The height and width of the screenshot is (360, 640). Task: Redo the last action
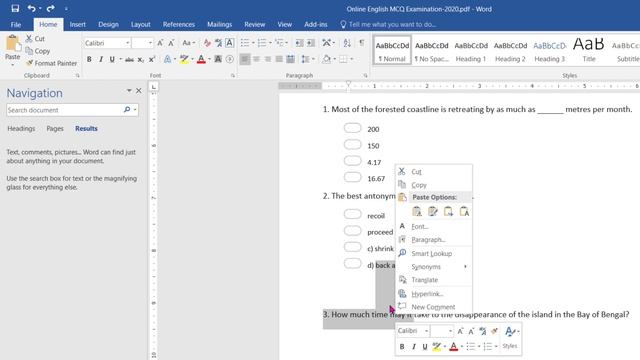tap(50, 9)
